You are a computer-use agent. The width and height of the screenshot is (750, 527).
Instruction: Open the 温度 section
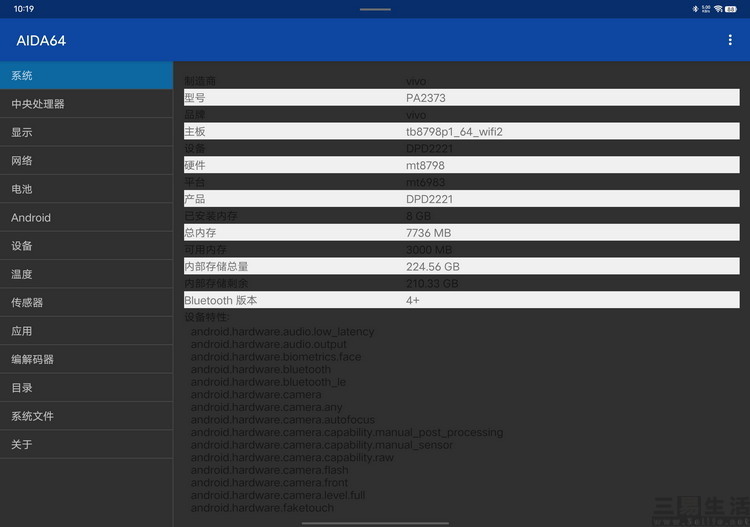(86, 274)
